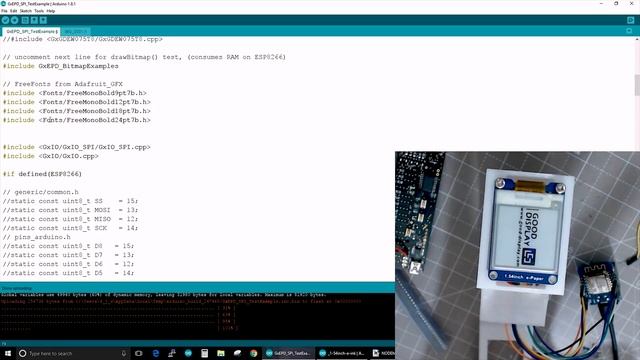
Task: Click the New sketch toolbar icon
Action: [25, 20]
